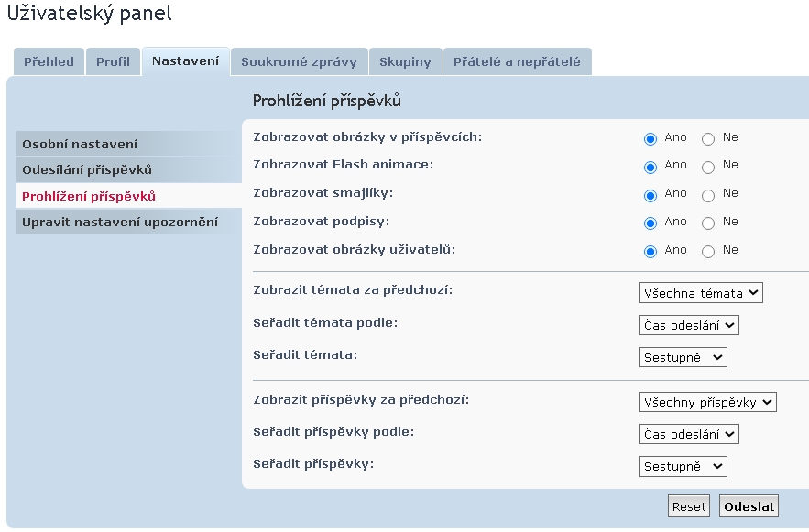Expand the 'Seřadit témata' order dropdown
This screenshot has height=532, width=809.
(x=683, y=357)
